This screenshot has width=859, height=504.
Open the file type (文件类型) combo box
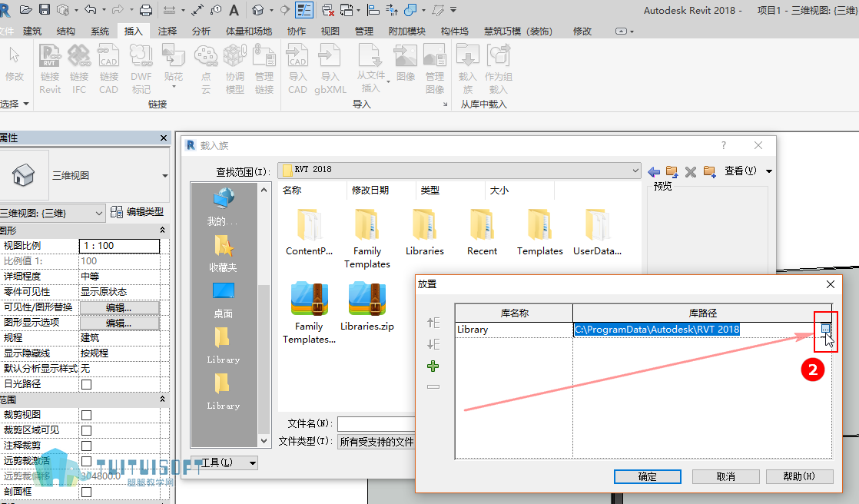click(376, 442)
